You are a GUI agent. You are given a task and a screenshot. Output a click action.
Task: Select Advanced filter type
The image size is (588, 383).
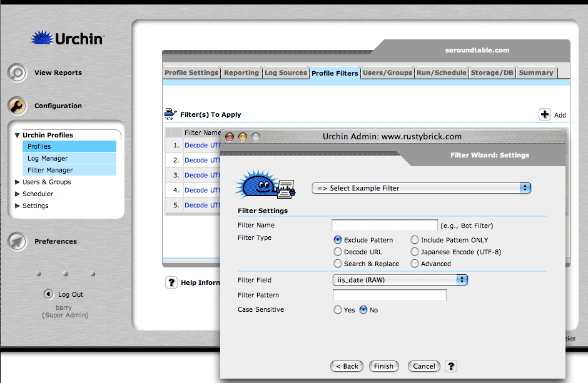tap(414, 264)
